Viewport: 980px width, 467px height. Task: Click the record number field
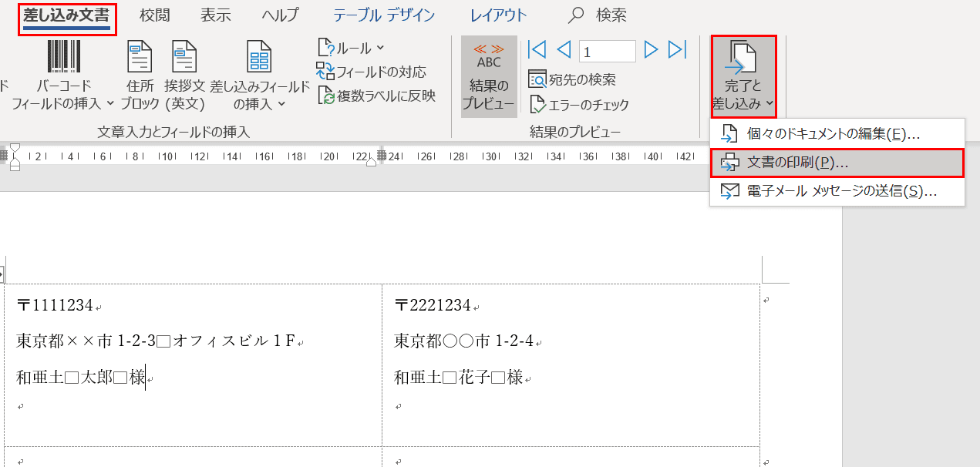[x=607, y=51]
